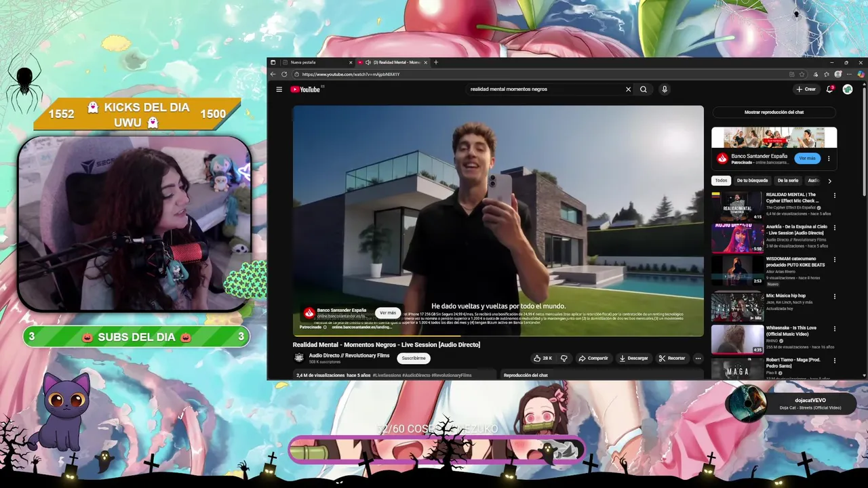868x488 pixels.
Task: Click the Recortar button
Action: coord(671,358)
